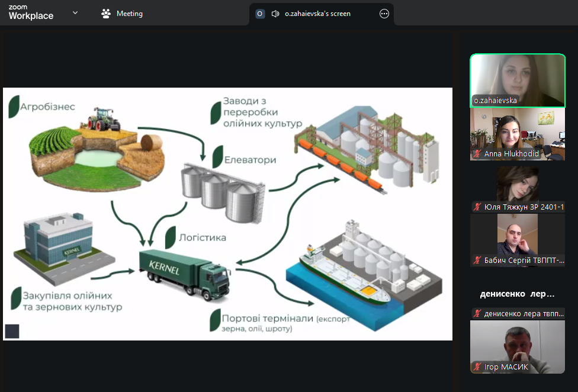This screenshot has width=578, height=392.
Task: Open the three-dot more options for shared screen
Action: [384, 14]
